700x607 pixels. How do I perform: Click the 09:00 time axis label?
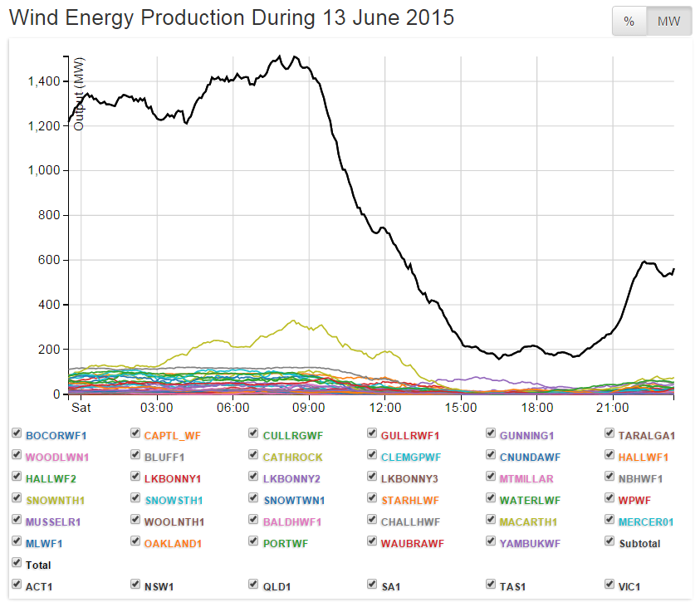pos(309,408)
